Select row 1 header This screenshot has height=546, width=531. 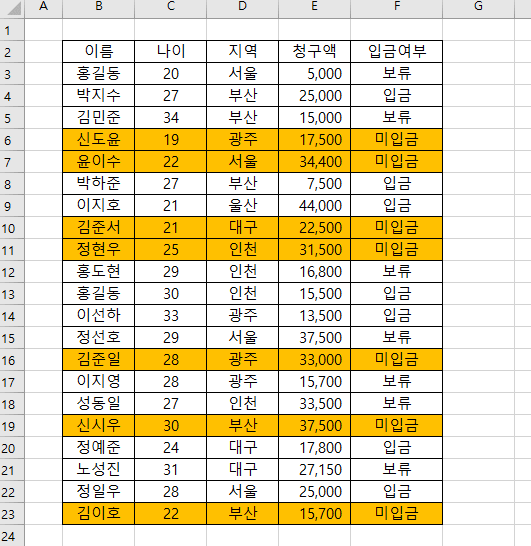[x=12, y=30]
